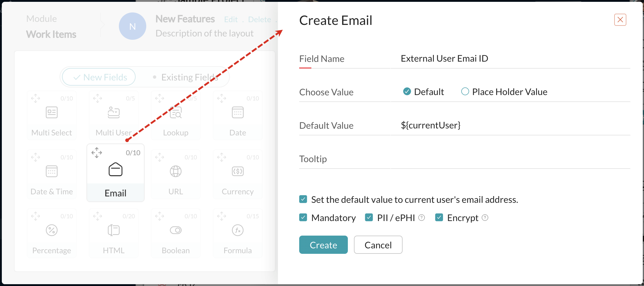The height and width of the screenshot is (286, 644).
Task: Click the move handle on URL card
Action: [160, 157]
